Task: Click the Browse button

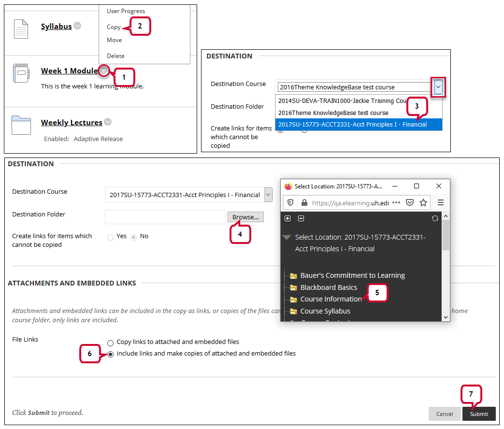Action: 245,217
